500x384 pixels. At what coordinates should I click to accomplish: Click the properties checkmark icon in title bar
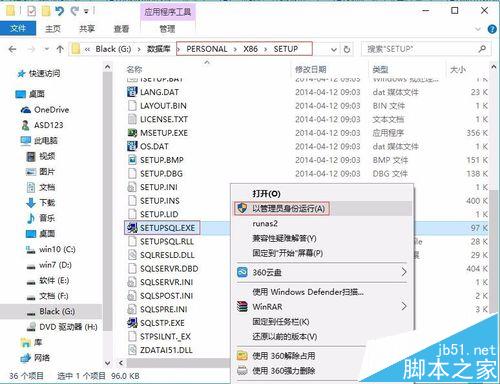coord(31,11)
